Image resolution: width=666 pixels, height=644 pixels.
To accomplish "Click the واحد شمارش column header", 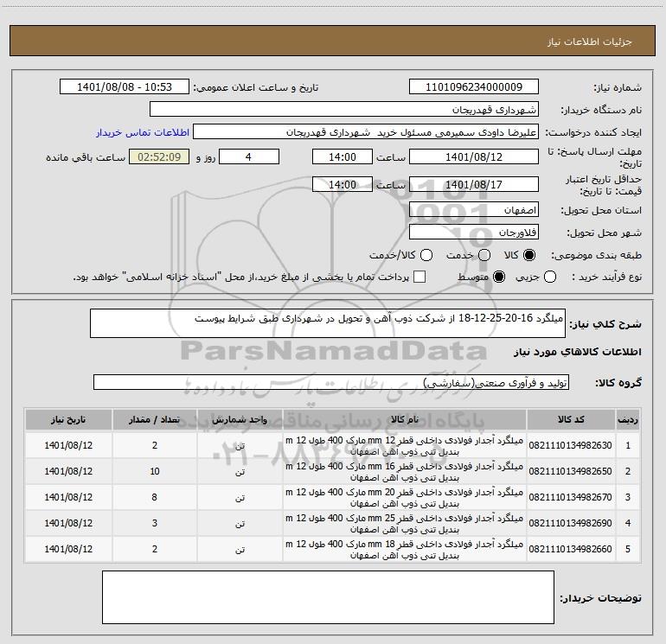I will 240,419.
